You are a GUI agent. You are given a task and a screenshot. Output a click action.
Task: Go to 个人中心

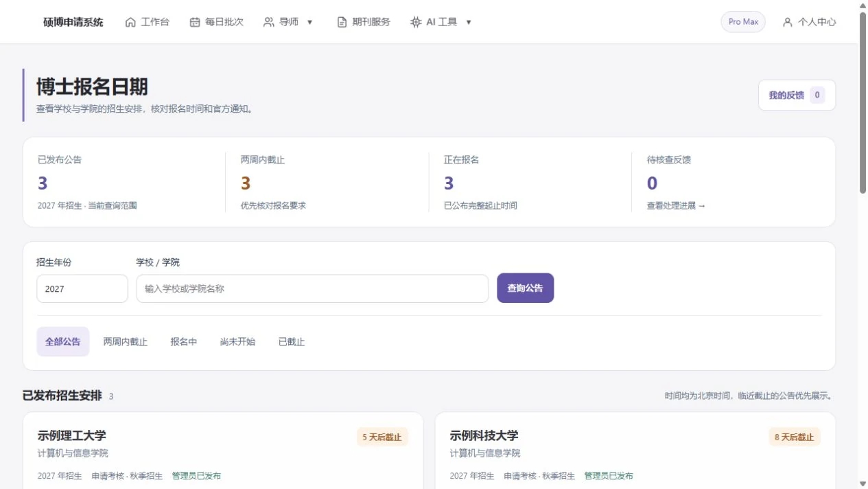809,22
